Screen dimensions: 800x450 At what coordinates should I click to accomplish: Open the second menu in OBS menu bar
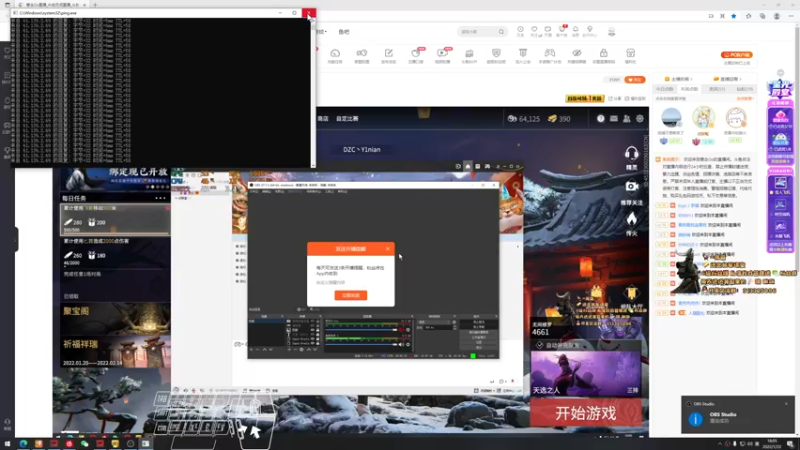pos(266,191)
